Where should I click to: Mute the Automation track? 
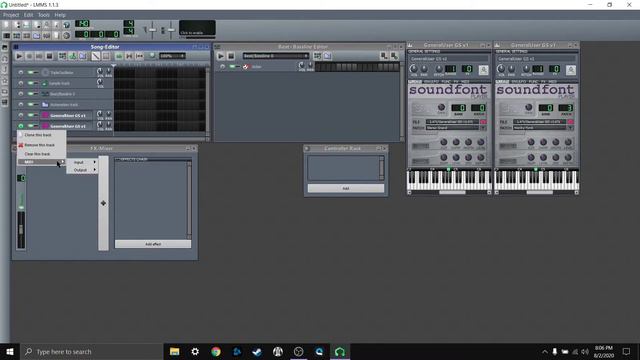click(31, 104)
